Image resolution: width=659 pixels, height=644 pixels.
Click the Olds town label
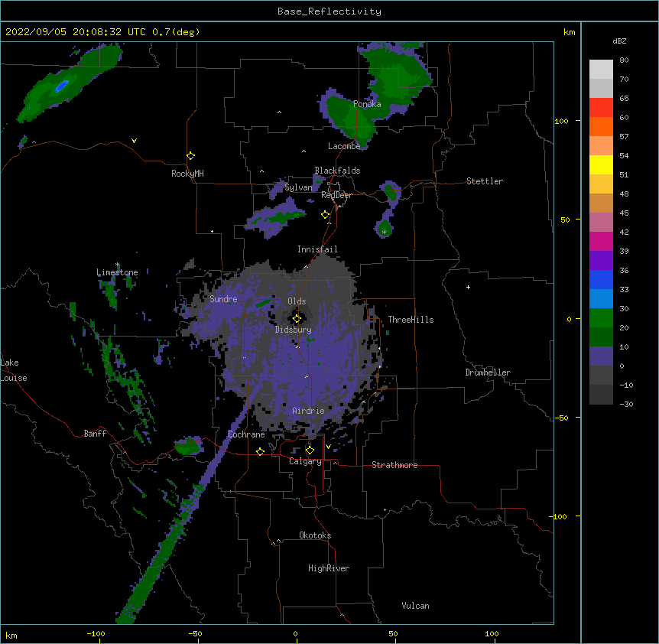pyautogui.click(x=297, y=301)
